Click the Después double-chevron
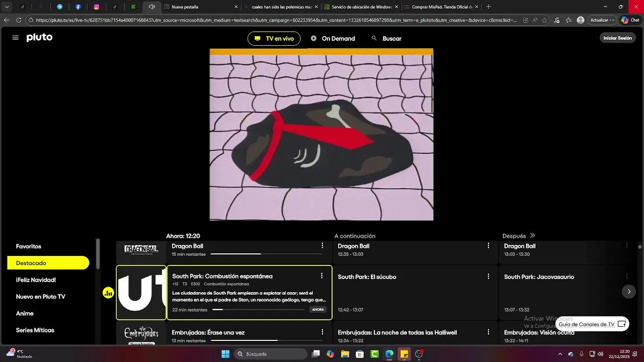Screen dimensions: 644x362 tap(532, 236)
